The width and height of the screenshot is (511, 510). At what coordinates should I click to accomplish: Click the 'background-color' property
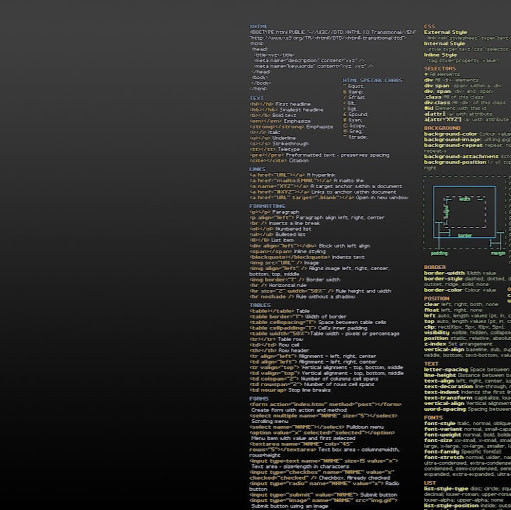click(x=450, y=134)
